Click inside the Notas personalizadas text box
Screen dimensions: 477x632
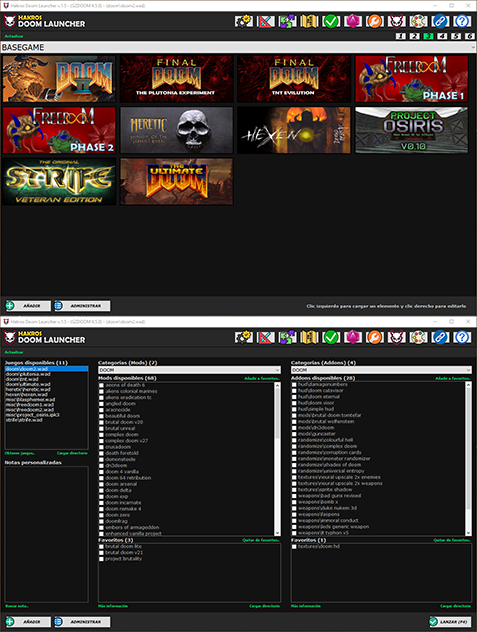click(x=46, y=534)
